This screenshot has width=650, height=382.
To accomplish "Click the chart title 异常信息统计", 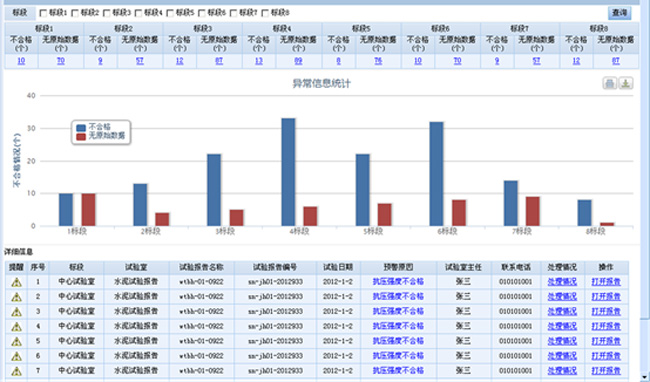I will (322, 84).
